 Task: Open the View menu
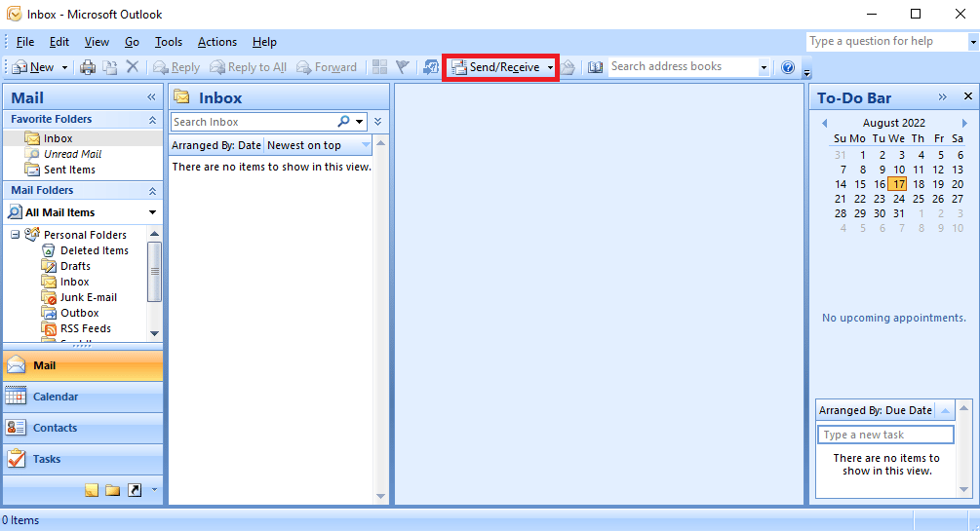click(x=97, y=42)
